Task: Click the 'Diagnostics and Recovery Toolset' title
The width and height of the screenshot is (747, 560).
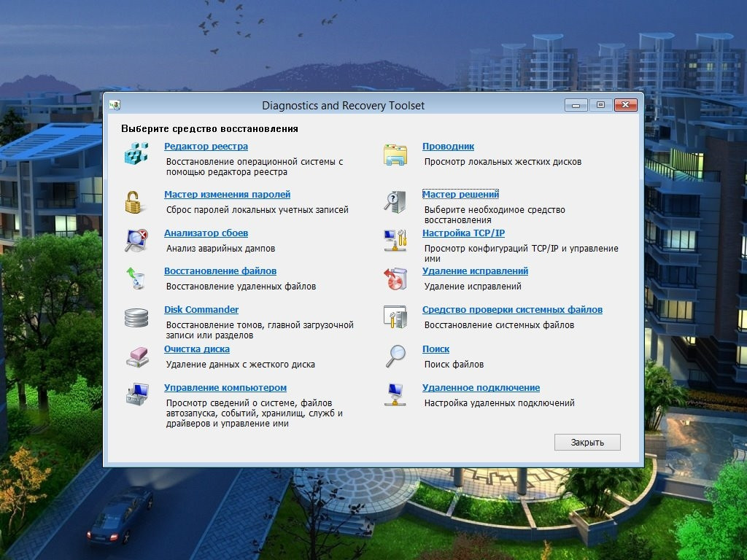Action: pos(343,105)
